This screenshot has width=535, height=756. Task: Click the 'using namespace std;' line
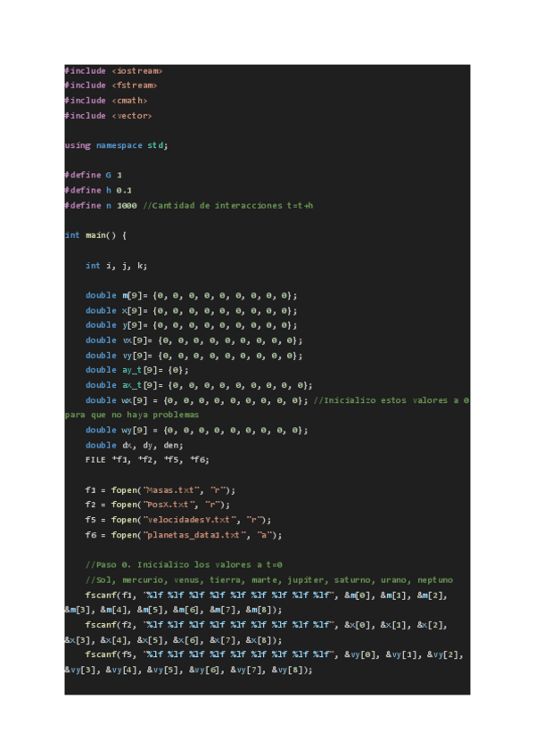116,145
